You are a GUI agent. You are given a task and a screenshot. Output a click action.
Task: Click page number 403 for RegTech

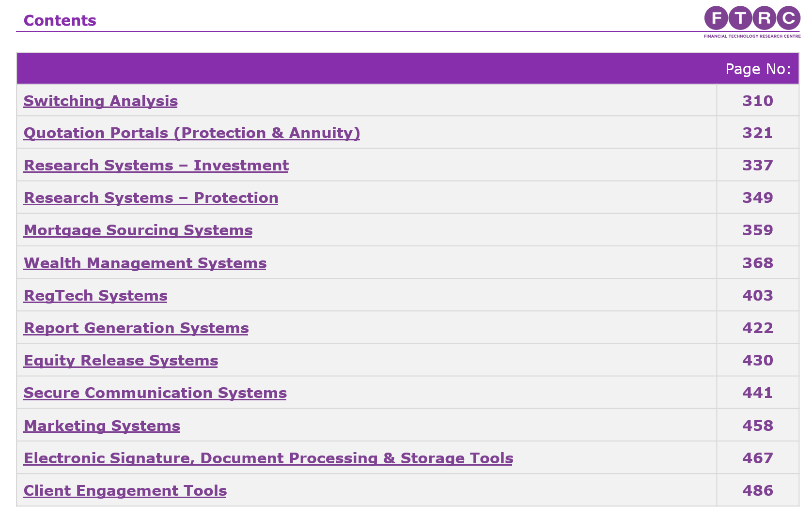tap(758, 295)
